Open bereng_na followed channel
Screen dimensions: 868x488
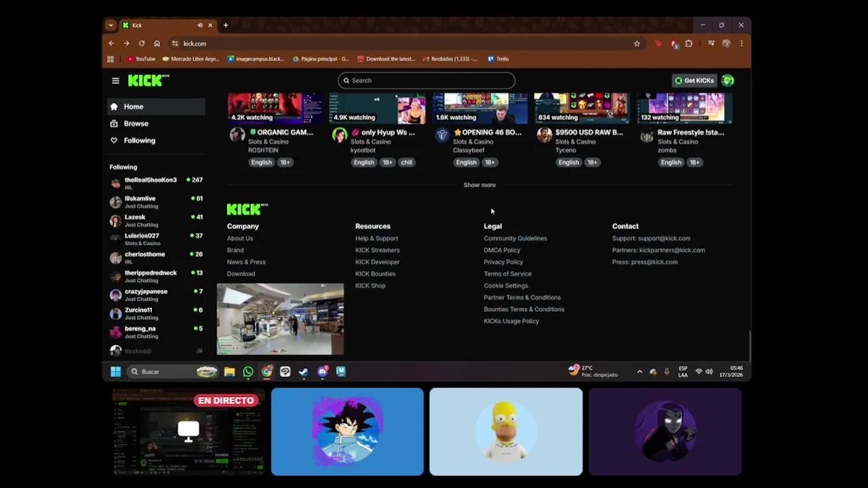click(156, 332)
